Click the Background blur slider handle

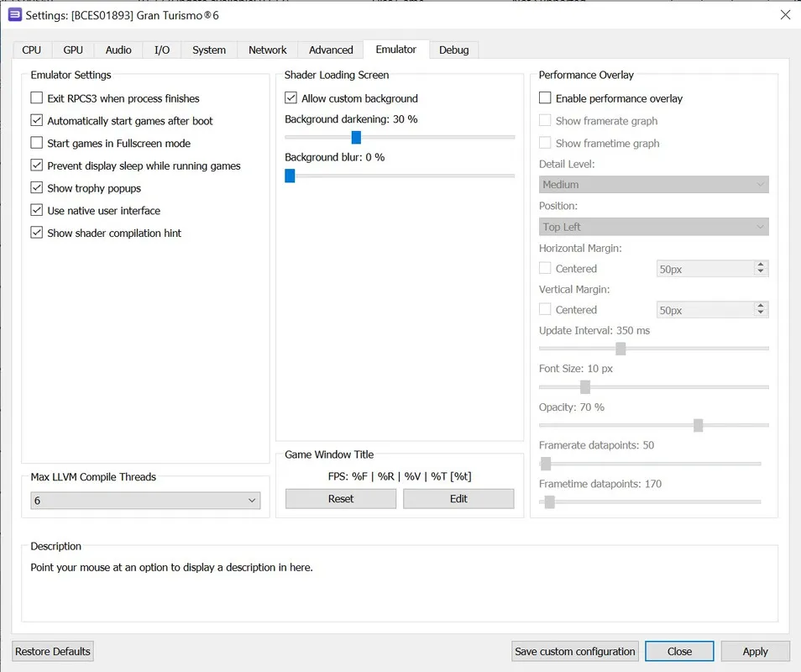[290, 176]
